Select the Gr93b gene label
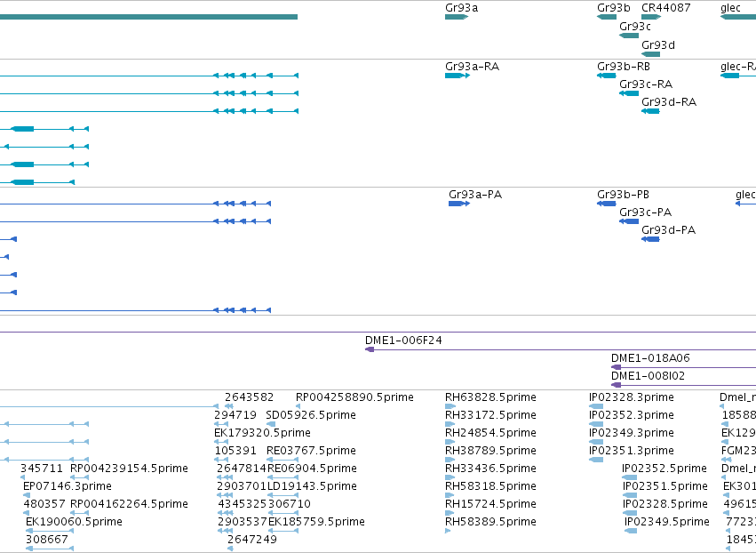756x553 pixels. (x=613, y=8)
